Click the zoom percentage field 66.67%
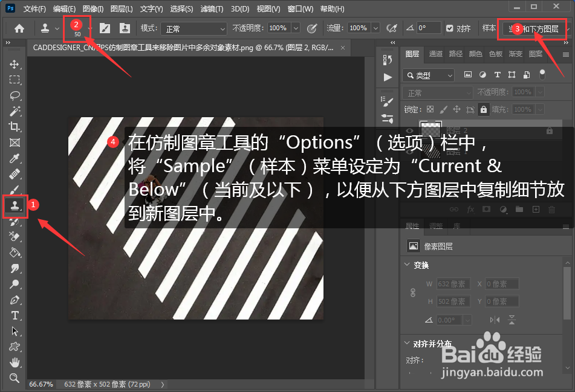575x392 pixels. 41,384
